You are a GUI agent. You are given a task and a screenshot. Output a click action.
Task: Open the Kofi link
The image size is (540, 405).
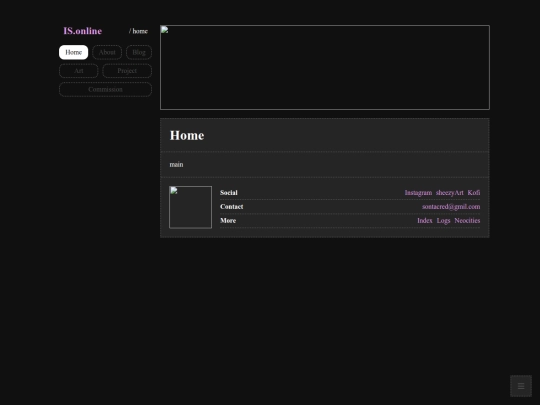pos(474,193)
